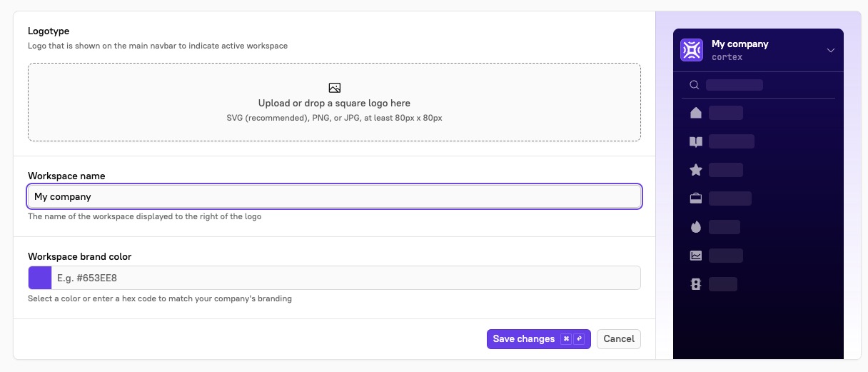The height and width of the screenshot is (372, 868).
Task: Click 'Upload or drop a square logo here' text
Action: pyautogui.click(x=334, y=103)
